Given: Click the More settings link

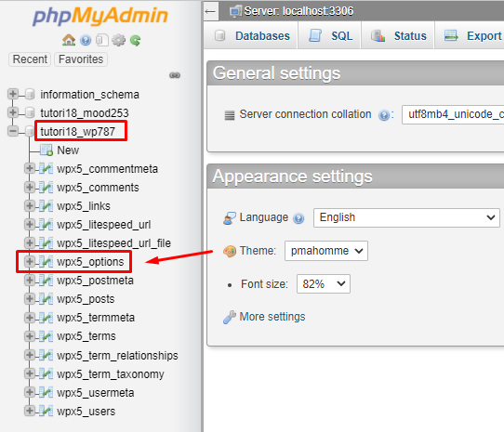Looking at the screenshot, I should point(272,317).
